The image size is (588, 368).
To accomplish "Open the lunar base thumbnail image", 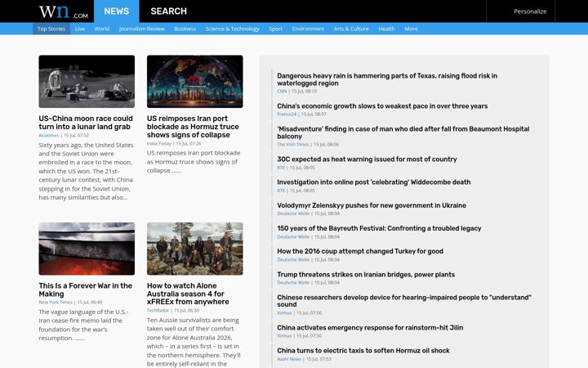I will coord(87,82).
